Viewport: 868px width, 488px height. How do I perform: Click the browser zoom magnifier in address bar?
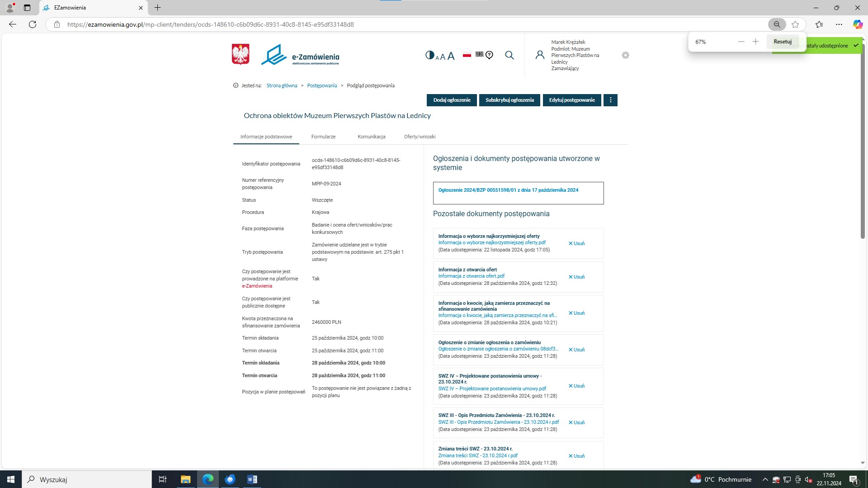[777, 24]
